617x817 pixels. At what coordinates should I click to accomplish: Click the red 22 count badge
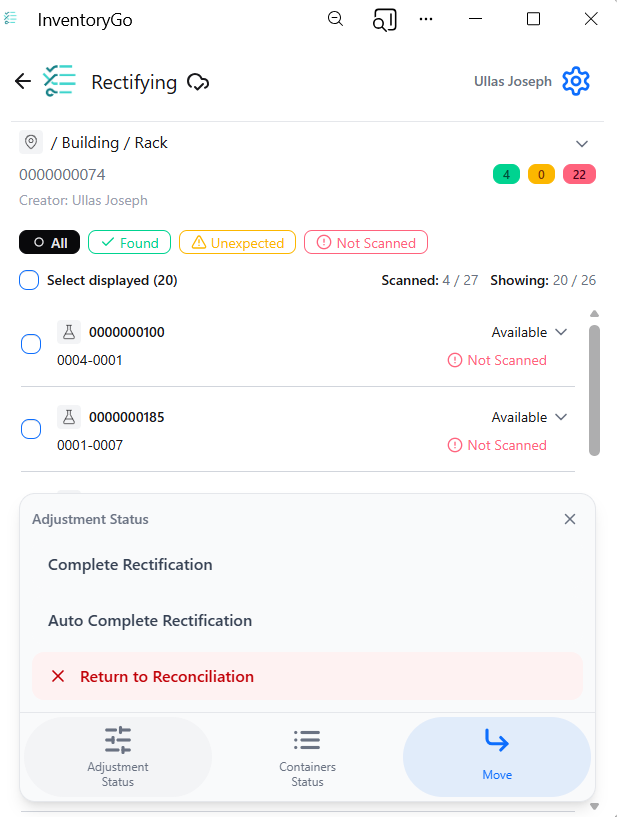579,175
